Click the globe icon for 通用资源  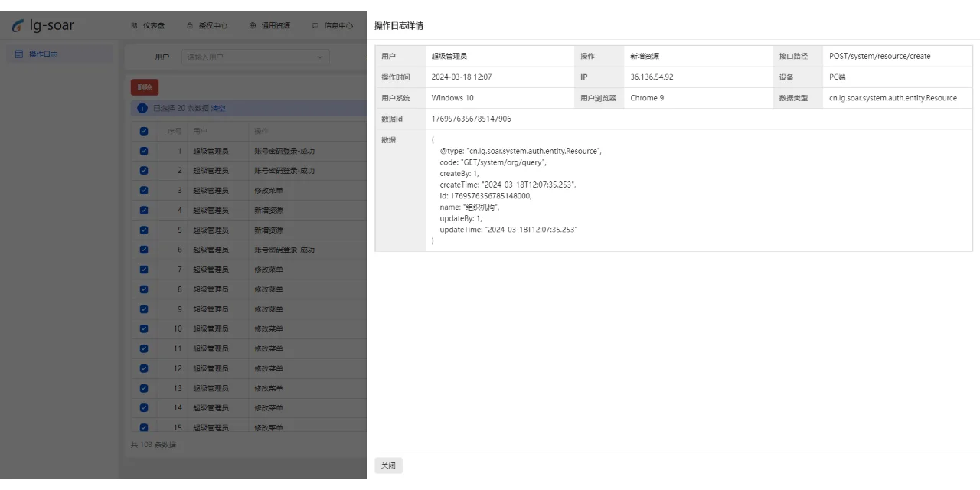tap(253, 25)
